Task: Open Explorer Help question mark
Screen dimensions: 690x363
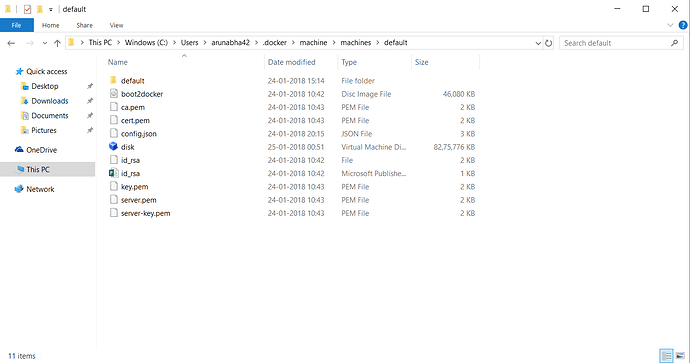Action: [683, 25]
